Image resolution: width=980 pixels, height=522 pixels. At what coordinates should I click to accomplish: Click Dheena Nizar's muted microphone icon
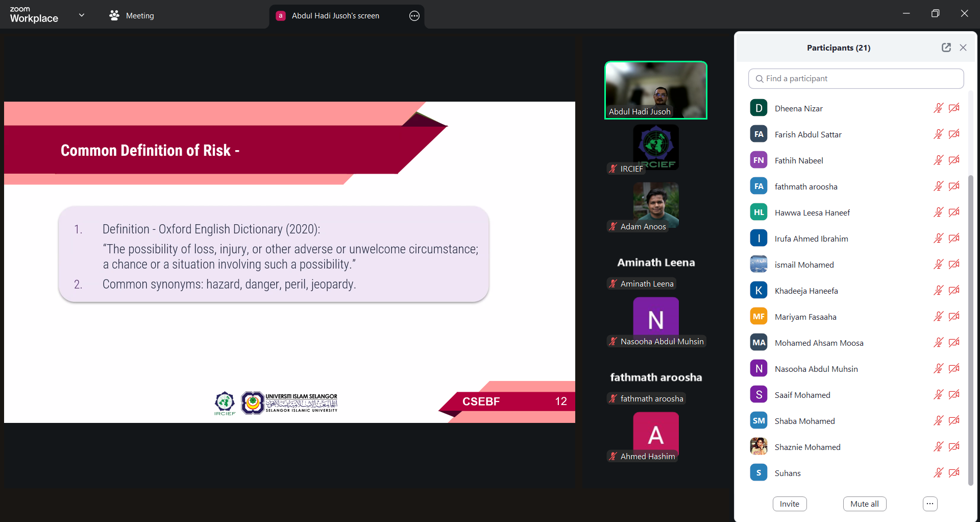(x=938, y=108)
